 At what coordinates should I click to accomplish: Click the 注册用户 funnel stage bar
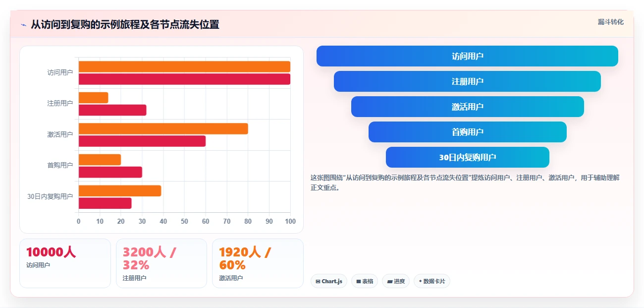467,81
